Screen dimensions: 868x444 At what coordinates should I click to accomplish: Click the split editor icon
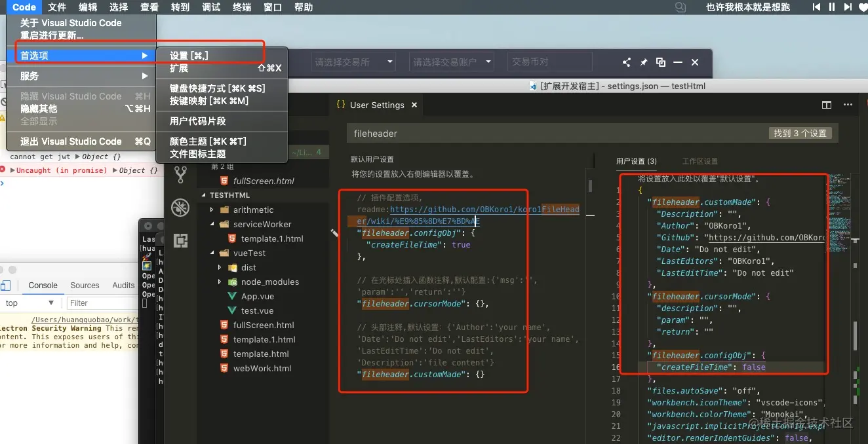pyautogui.click(x=827, y=105)
